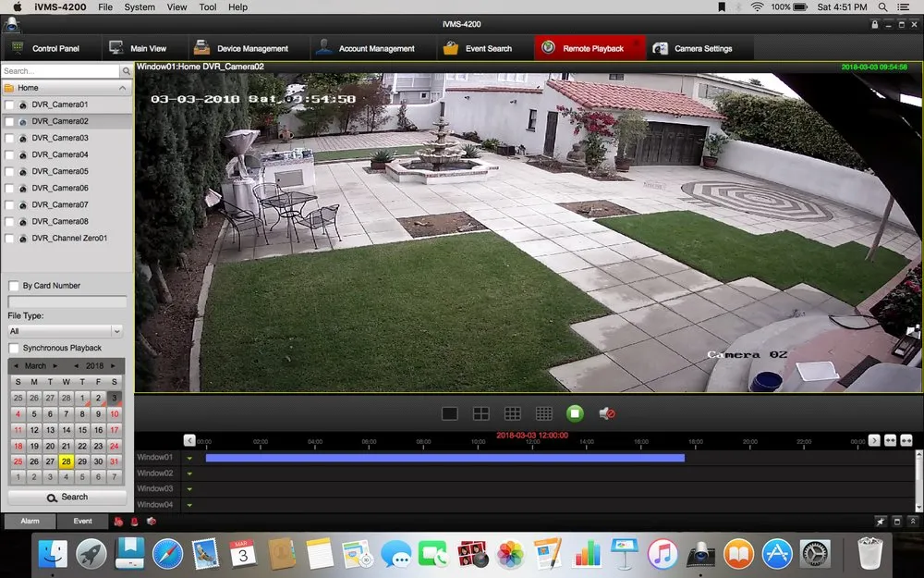
Task: Open the File Type dropdown
Action: click(x=66, y=331)
